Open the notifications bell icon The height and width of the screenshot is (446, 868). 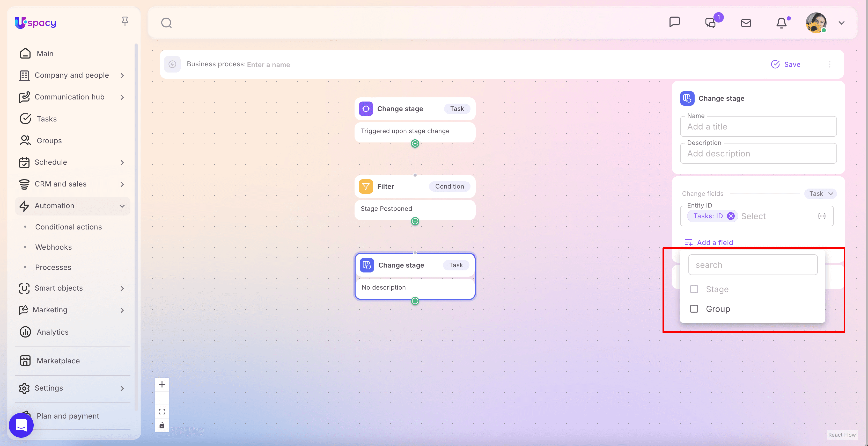click(x=781, y=23)
